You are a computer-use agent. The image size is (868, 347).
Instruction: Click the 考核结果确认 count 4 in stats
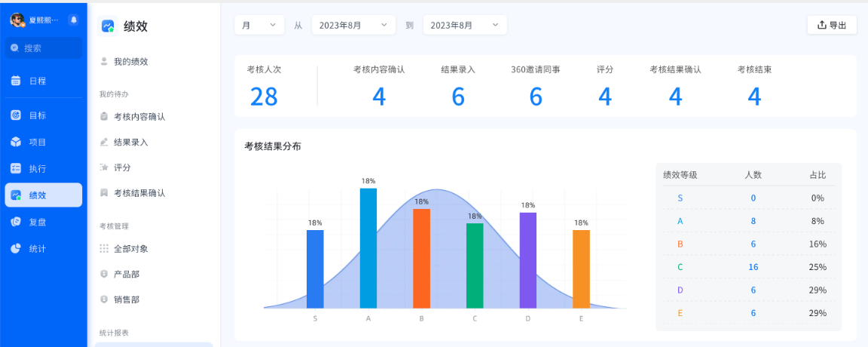(x=675, y=96)
